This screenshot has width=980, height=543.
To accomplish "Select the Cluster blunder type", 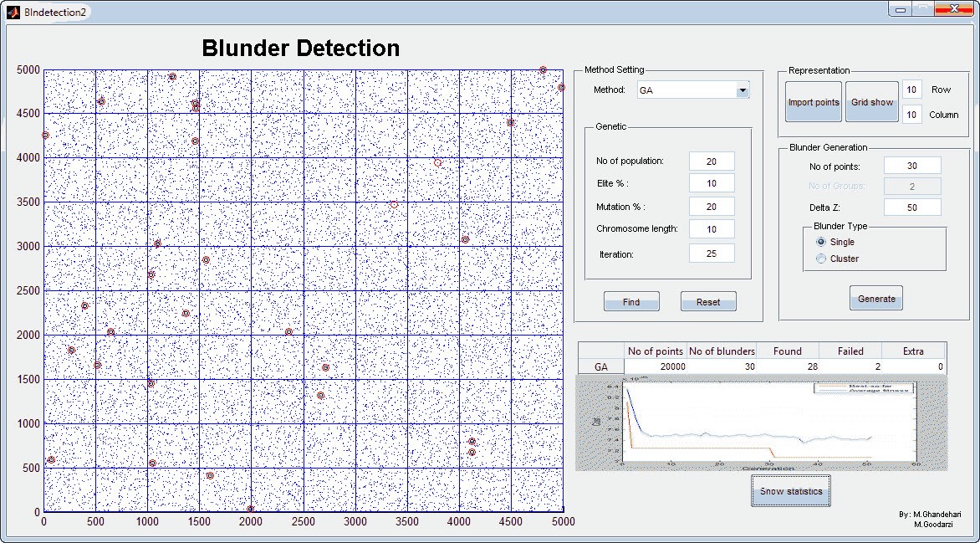I will point(822,258).
